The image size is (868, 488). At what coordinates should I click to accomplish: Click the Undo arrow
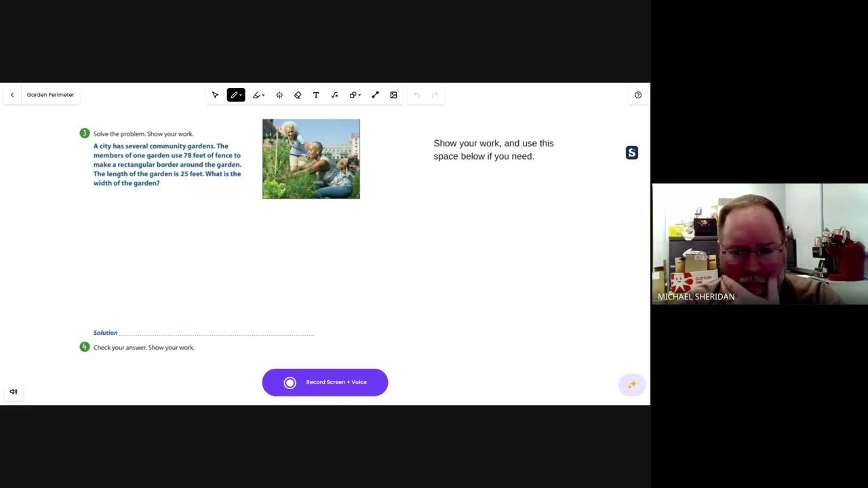(416, 95)
